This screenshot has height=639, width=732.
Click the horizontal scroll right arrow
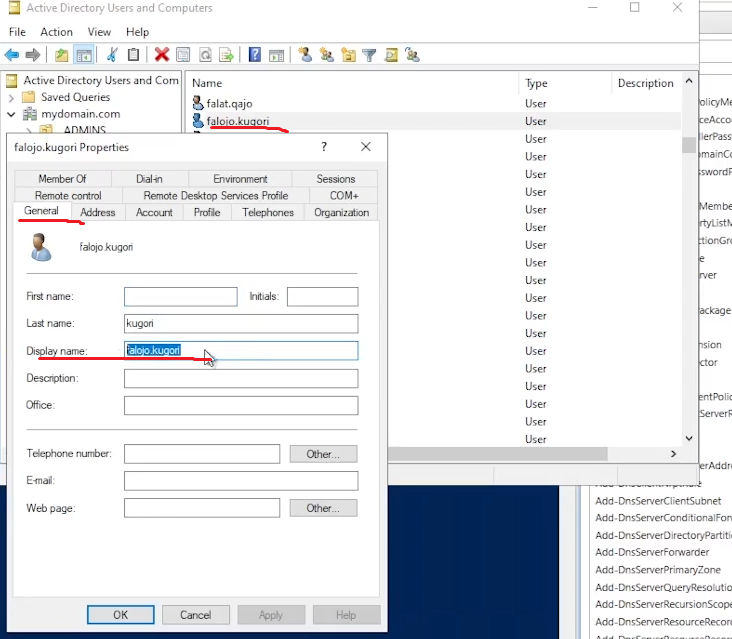(x=673, y=454)
